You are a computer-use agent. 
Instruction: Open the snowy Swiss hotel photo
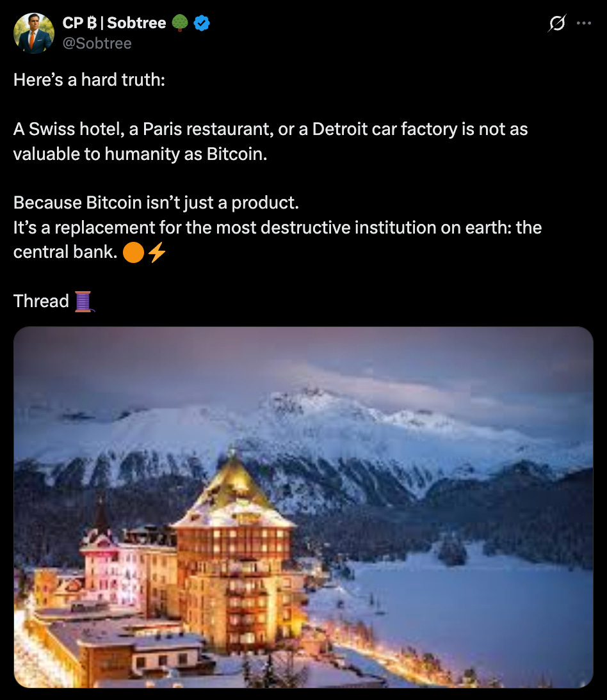[303, 507]
